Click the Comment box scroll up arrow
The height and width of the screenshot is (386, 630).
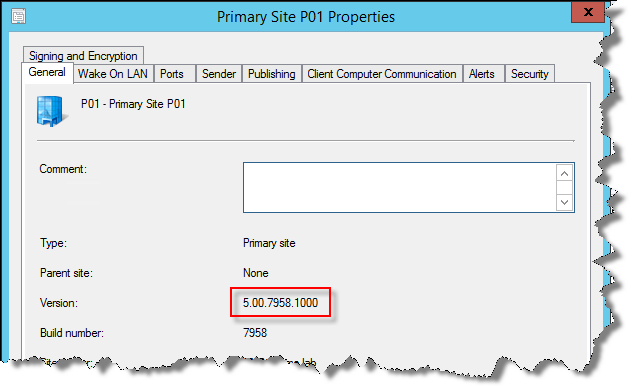click(x=565, y=174)
